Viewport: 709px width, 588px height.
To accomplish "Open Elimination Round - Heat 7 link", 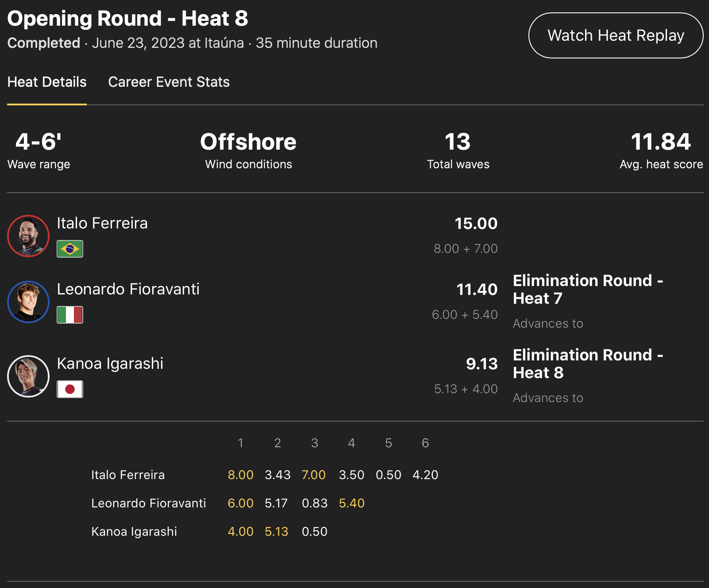I will pyautogui.click(x=588, y=290).
